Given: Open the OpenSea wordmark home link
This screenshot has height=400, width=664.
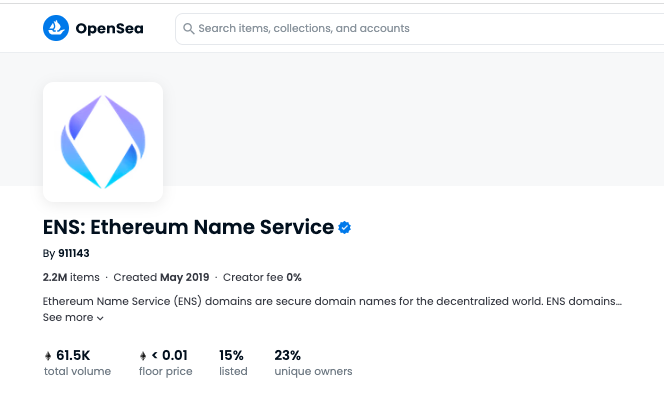Looking at the screenshot, I should (x=109, y=28).
